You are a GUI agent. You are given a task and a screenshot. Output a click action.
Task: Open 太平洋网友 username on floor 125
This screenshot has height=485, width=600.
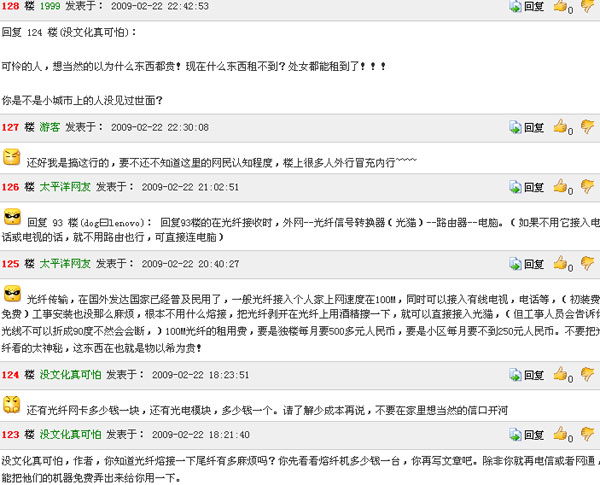click(x=65, y=263)
